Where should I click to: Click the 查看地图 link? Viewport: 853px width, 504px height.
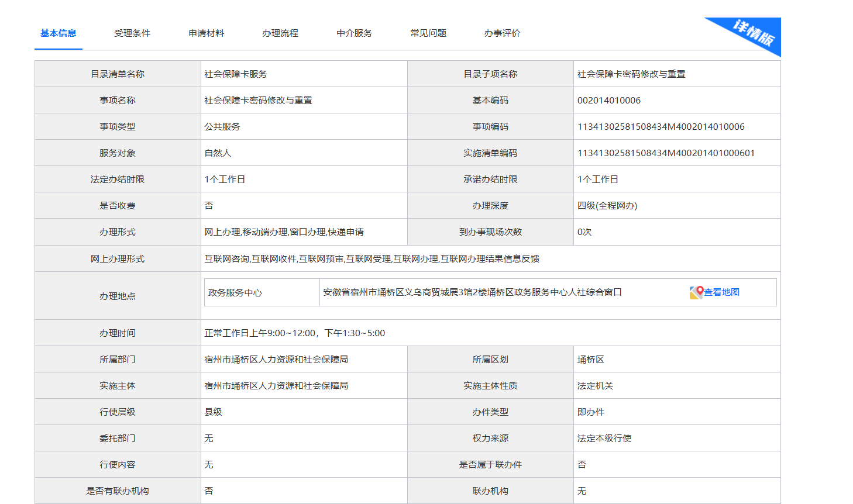point(721,292)
